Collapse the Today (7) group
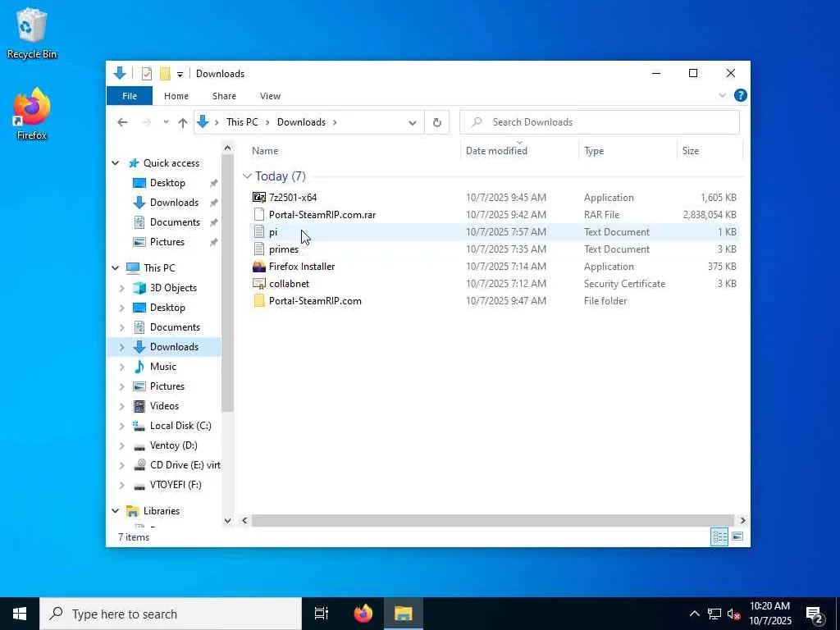Screen dimensions: 840x630 [x=247, y=176]
